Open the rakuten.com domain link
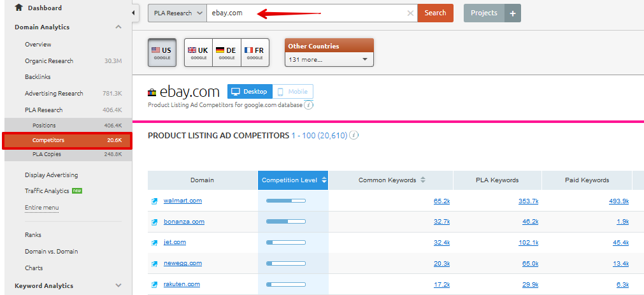This screenshot has height=295, width=644. [182, 284]
